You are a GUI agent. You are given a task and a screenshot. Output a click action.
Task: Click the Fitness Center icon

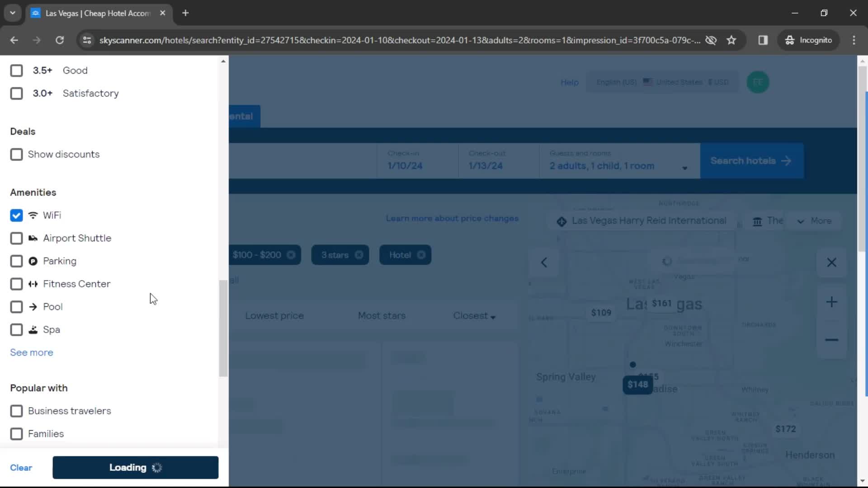(x=33, y=284)
